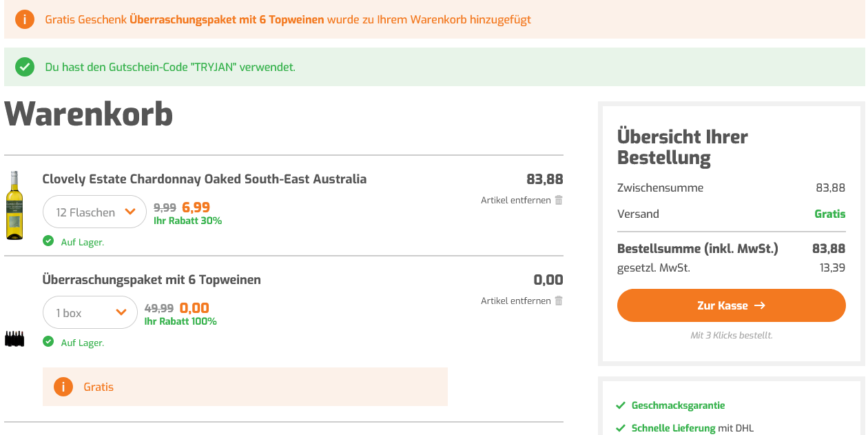This screenshot has width=868, height=435.
Task: Click Überraschungspaket 'Auf Lager' green check icon
Action: pyautogui.click(x=48, y=342)
